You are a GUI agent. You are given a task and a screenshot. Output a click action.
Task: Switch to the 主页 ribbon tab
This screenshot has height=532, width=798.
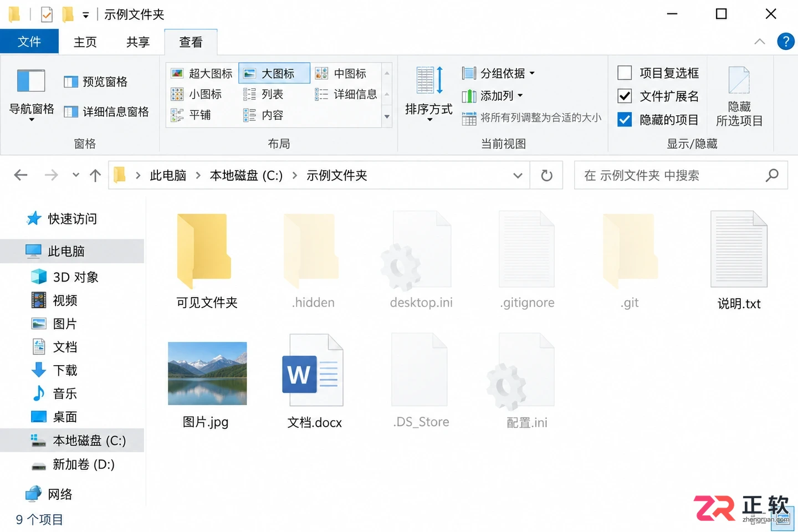coord(85,42)
